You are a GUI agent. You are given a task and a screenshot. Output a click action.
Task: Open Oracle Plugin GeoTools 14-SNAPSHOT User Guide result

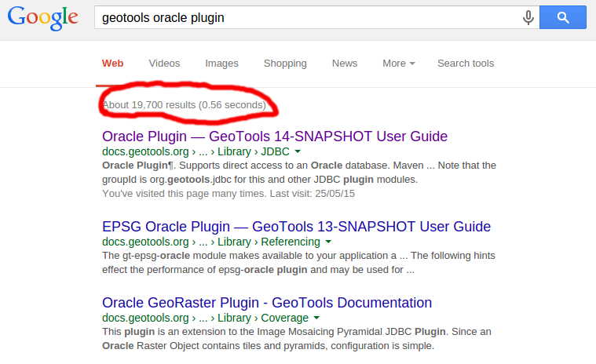[x=275, y=136]
